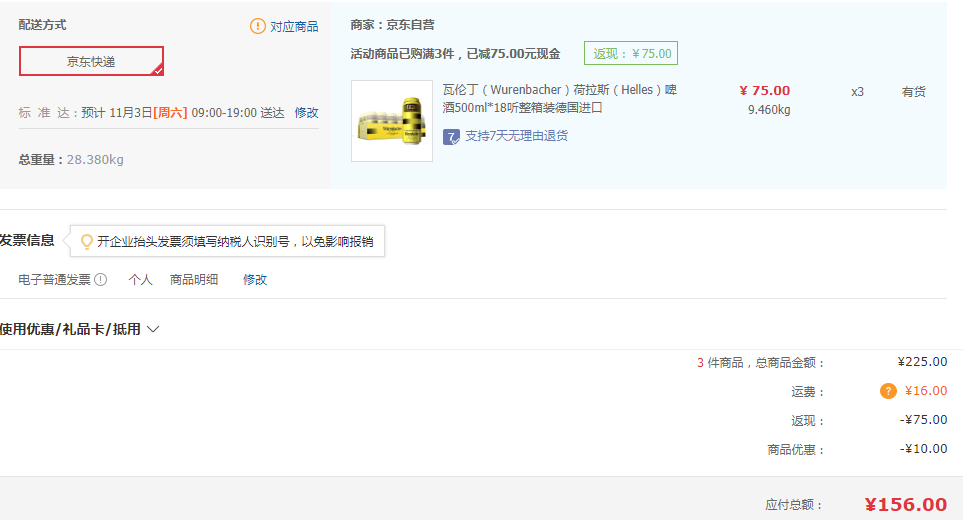Click the x3 quantity text
Viewport: 963px width, 520px height.
(857, 91)
